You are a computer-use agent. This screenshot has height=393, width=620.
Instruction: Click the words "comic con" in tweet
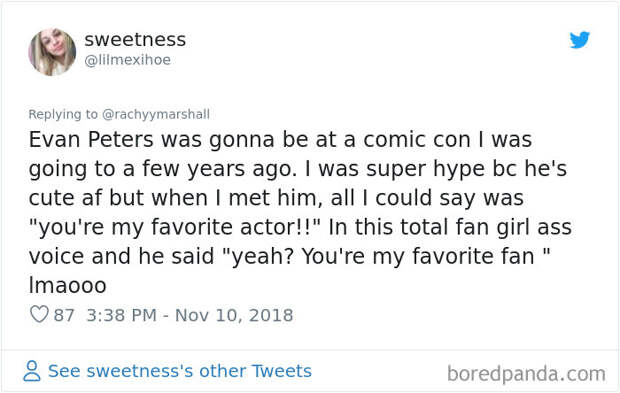coord(417,140)
